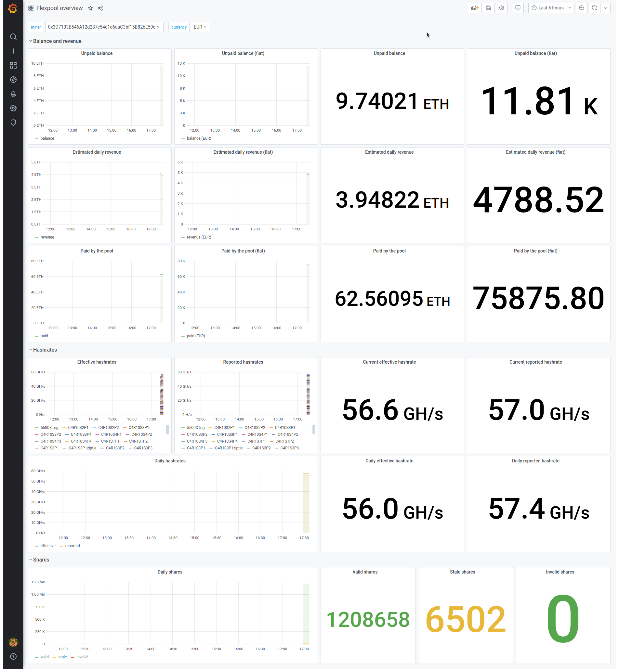
Task: Click the Effective hashrates legend scrollbar
Action: point(167,430)
